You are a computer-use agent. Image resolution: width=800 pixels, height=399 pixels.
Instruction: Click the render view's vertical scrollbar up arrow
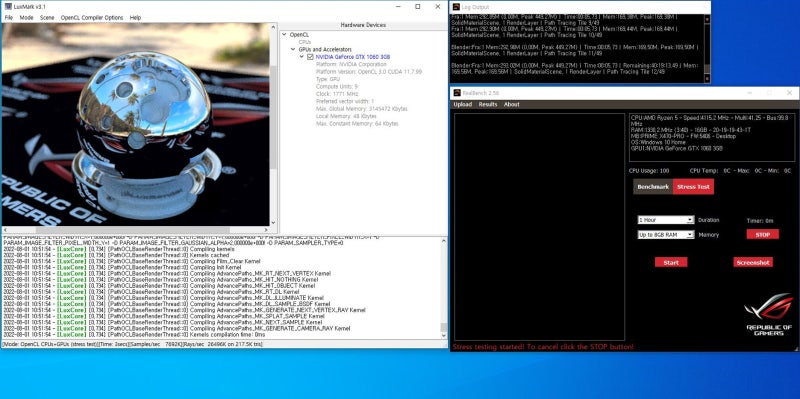coord(273,27)
